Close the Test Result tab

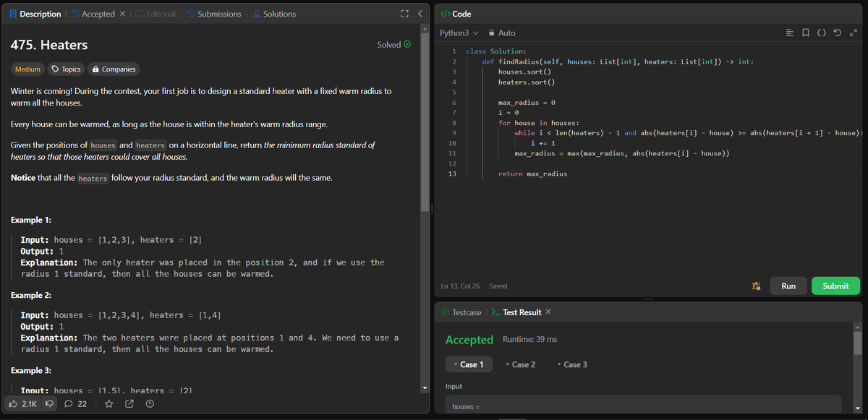click(548, 312)
